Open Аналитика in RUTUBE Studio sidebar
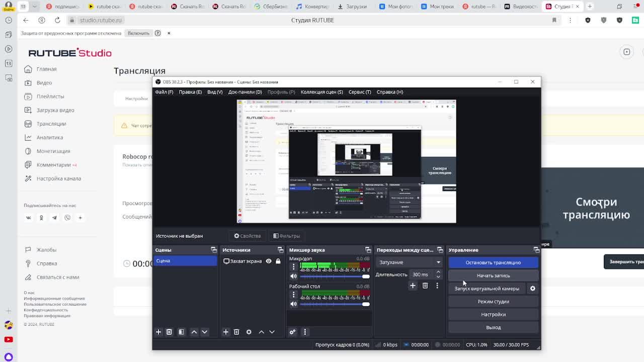This screenshot has width=644, height=362. (50, 137)
